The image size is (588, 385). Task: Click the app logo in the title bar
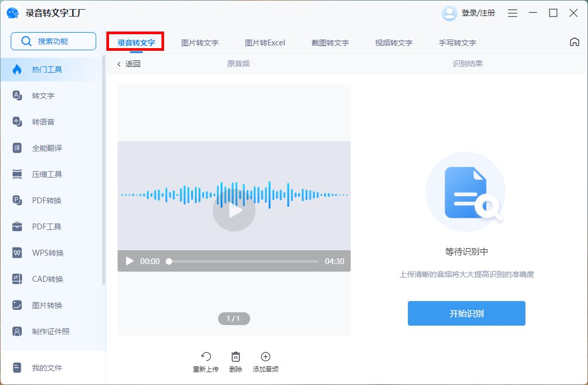(x=13, y=13)
